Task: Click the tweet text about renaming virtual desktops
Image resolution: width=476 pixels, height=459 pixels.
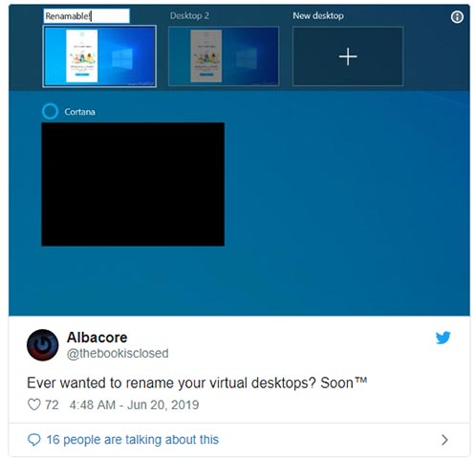Action: (x=197, y=382)
